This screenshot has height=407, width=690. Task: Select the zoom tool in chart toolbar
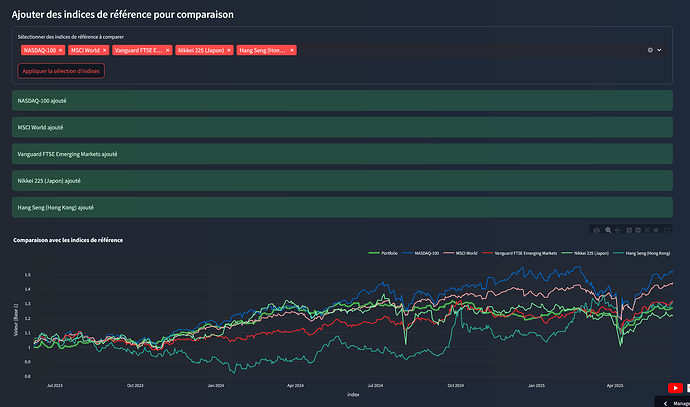click(x=607, y=230)
